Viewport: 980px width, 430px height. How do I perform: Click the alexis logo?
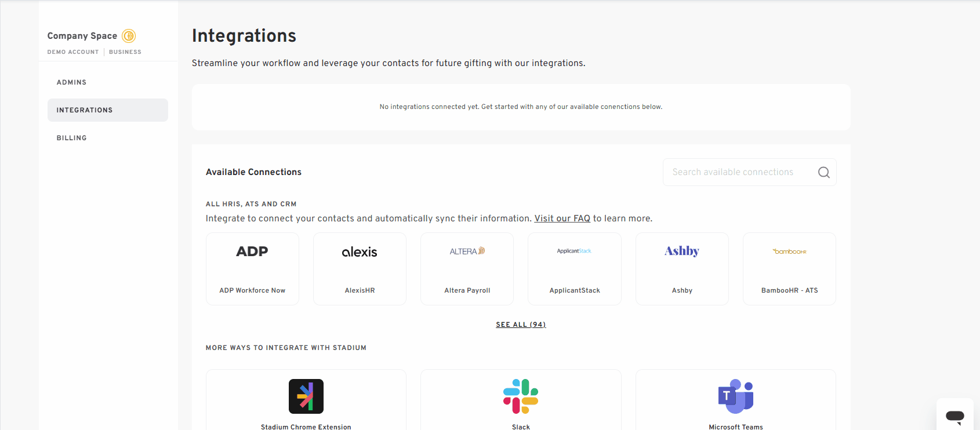pos(360,252)
